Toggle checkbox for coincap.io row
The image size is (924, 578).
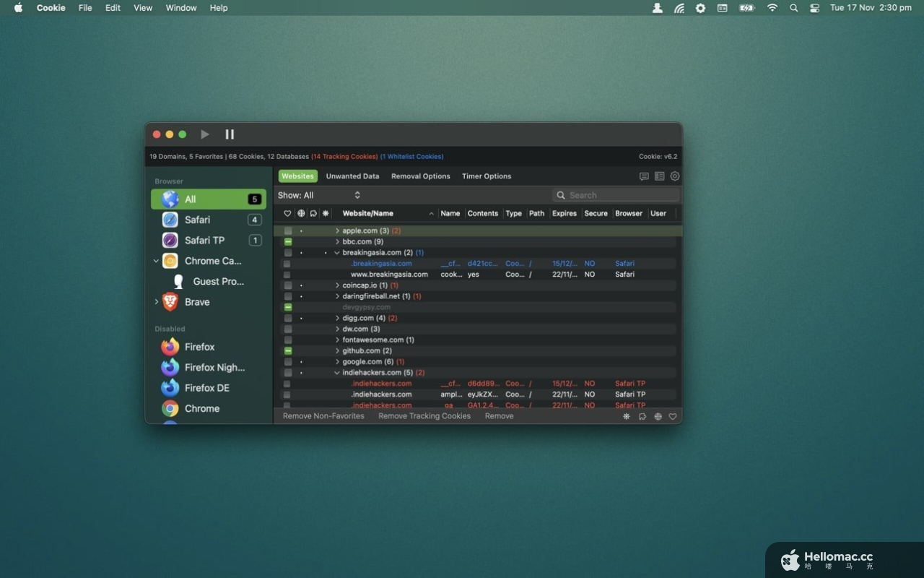[288, 285]
